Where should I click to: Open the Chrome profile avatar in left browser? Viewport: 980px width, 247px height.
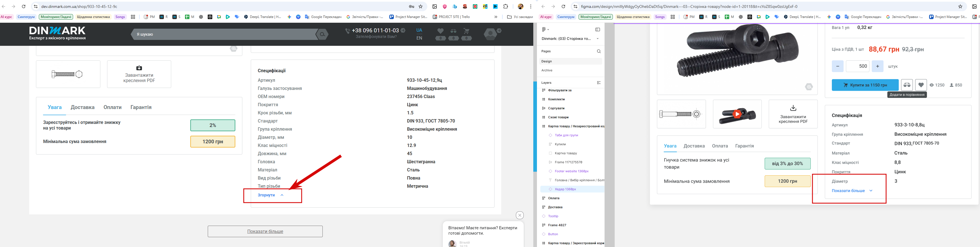[520, 6]
